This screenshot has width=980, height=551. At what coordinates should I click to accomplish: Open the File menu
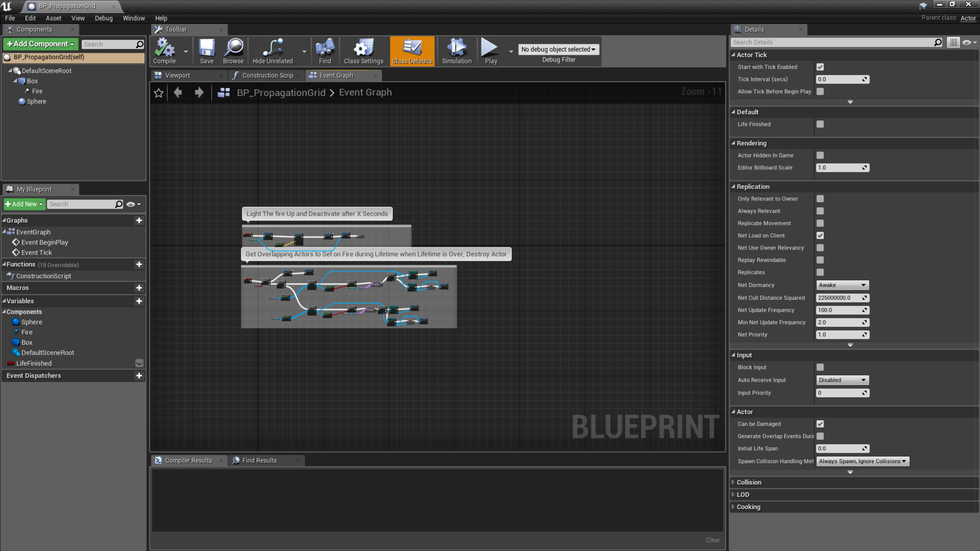10,18
